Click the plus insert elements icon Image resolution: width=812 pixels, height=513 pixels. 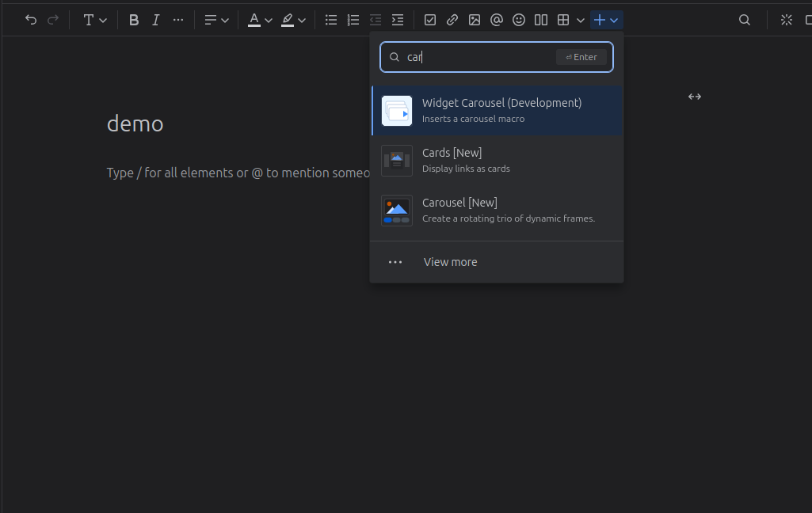[x=599, y=21]
